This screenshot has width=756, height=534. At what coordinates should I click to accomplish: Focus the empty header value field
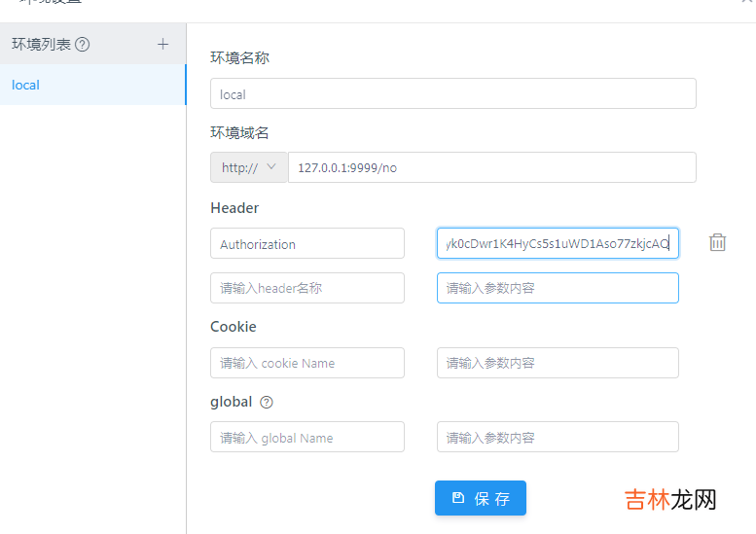pyautogui.click(x=558, y=288)
